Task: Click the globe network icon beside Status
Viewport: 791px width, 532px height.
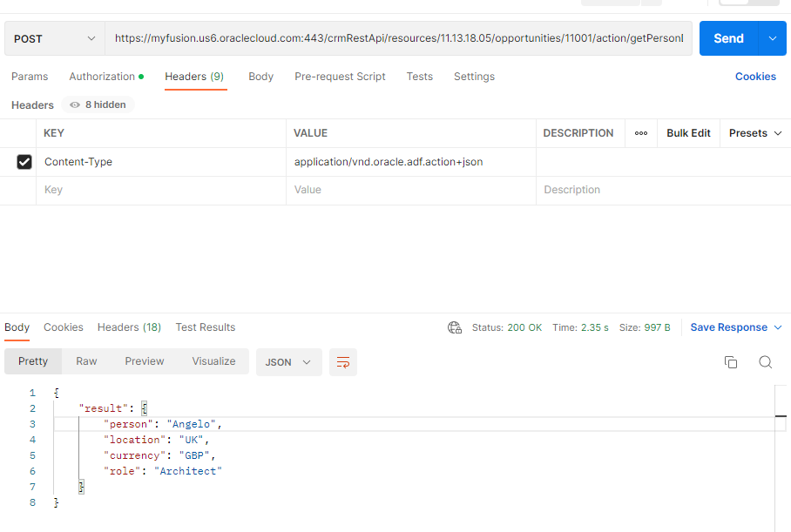Action: [455, 327]
